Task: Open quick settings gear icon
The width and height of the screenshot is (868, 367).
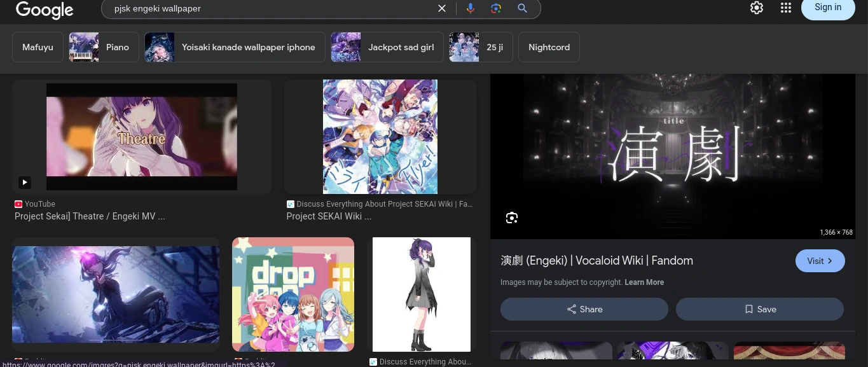Action: 756,8
